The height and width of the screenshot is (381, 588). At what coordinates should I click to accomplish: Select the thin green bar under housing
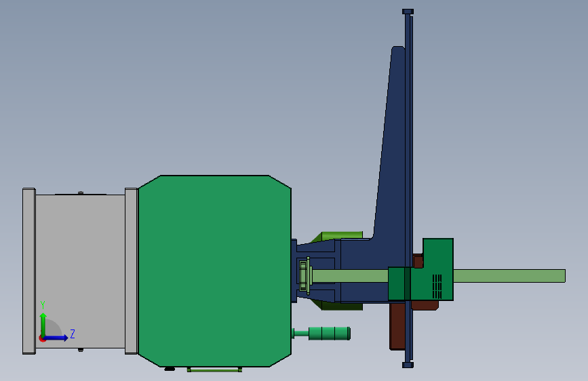point(214,369)
